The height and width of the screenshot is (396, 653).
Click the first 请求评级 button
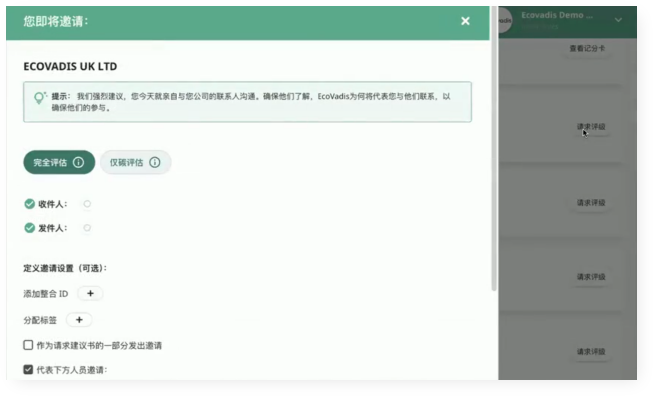[591, 127]
